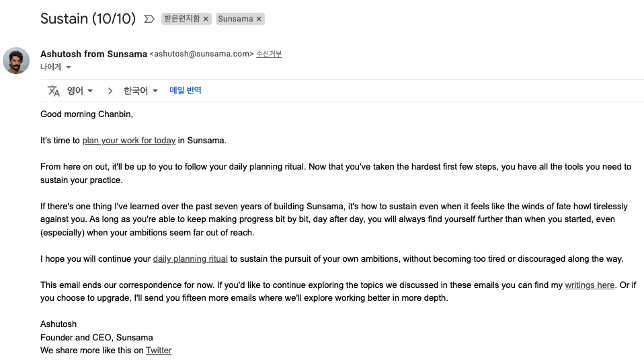Image resolution: width=644 pixels, height=362 pixels.
Task: Click the sender name Ashutosh from Sunsama
Action: click(x=93, y=54)
